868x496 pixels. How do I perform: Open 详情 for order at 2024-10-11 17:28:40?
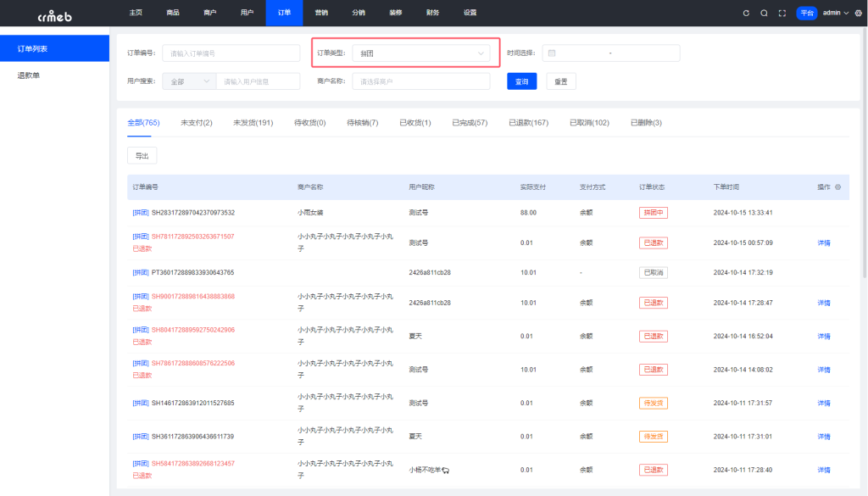(x=824, y=470)
